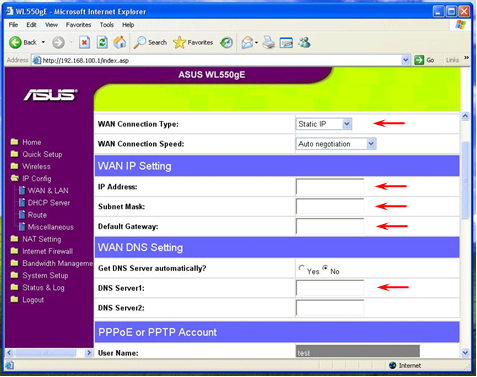Expand the NAT Setting folder
This screenshot has width=477, height=377.
click(x=36, y=239)
